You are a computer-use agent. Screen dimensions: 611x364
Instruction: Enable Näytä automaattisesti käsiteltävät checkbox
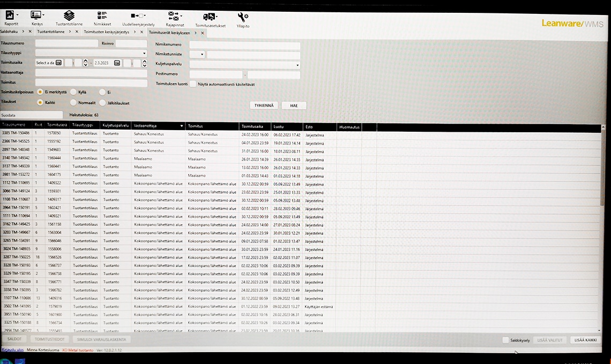[193, 84]
